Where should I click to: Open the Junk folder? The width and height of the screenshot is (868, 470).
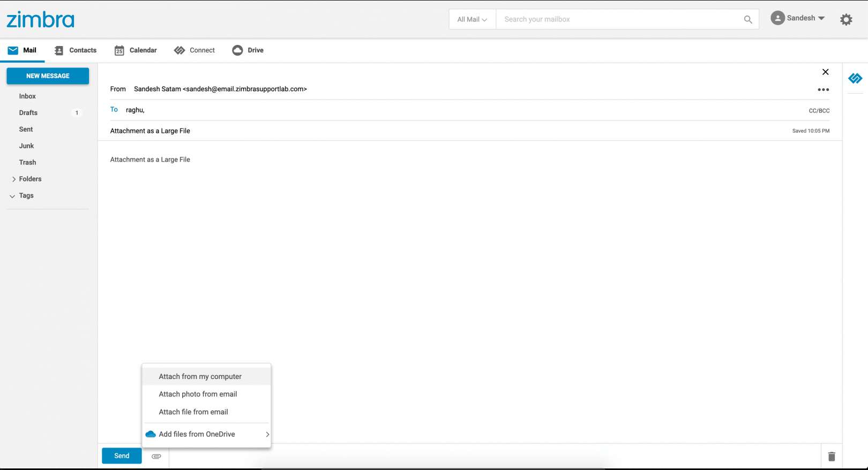26,146
